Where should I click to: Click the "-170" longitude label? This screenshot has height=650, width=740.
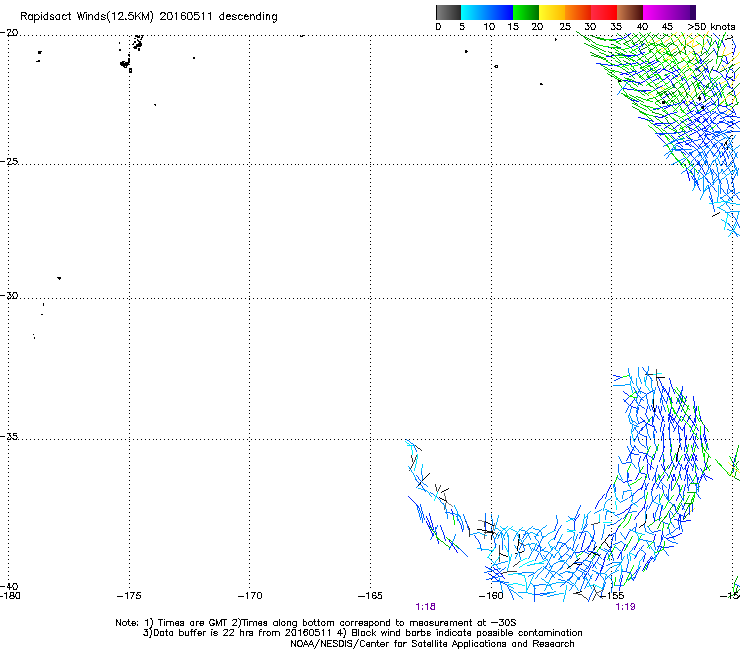click(250, 596)
